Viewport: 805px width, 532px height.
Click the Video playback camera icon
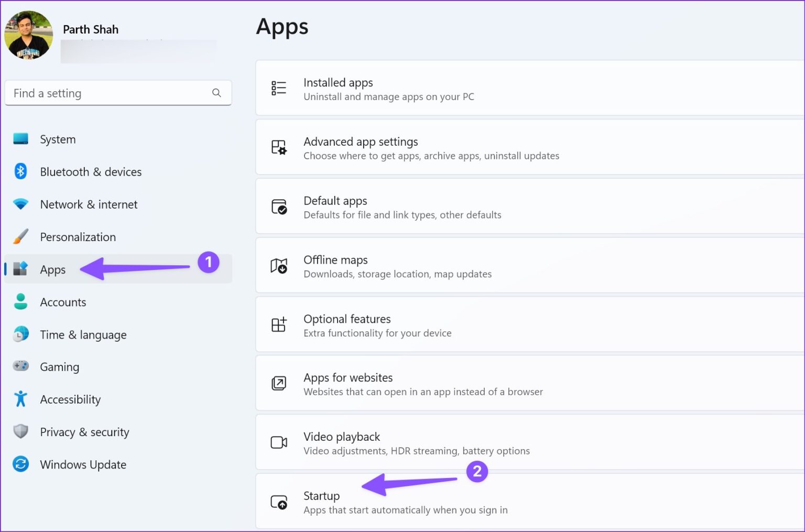[279, 443]
